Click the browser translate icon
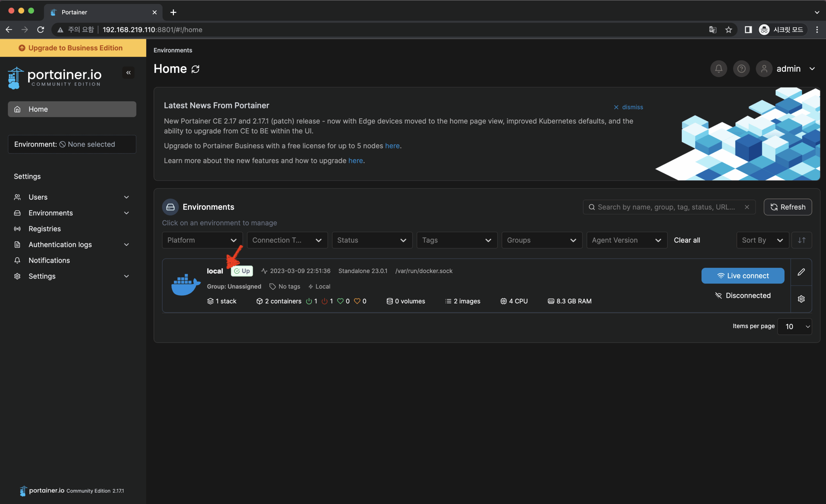 pos(712,30)
